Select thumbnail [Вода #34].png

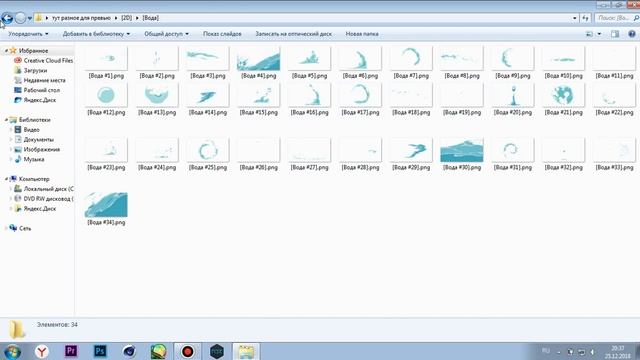pyautogui.click(x=106, y=205)
